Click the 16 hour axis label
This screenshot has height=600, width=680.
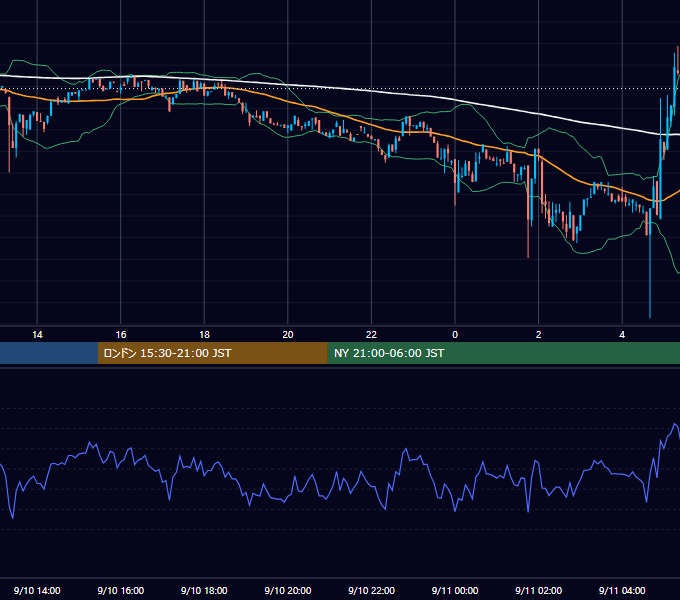[x=121, y=335]
